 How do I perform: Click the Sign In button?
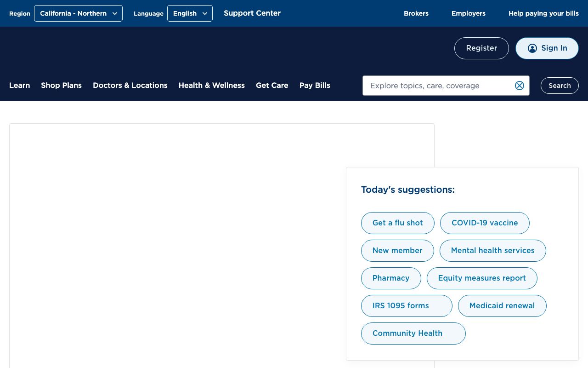tap(547, 48)
